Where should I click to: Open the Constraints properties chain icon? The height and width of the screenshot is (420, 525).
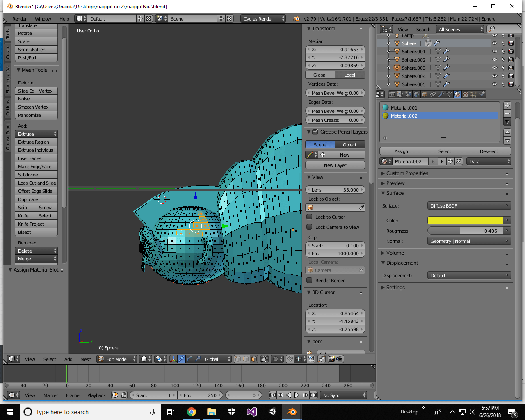tap(433, 94)
